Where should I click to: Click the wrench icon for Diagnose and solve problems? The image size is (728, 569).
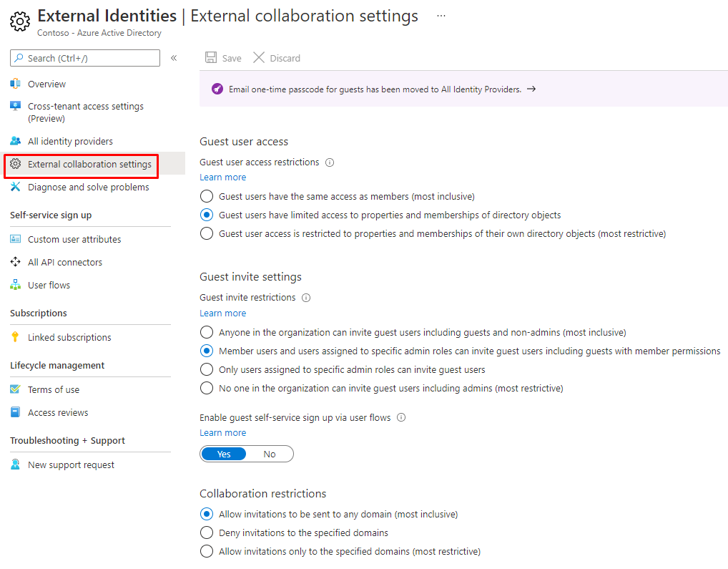[16, 187]
